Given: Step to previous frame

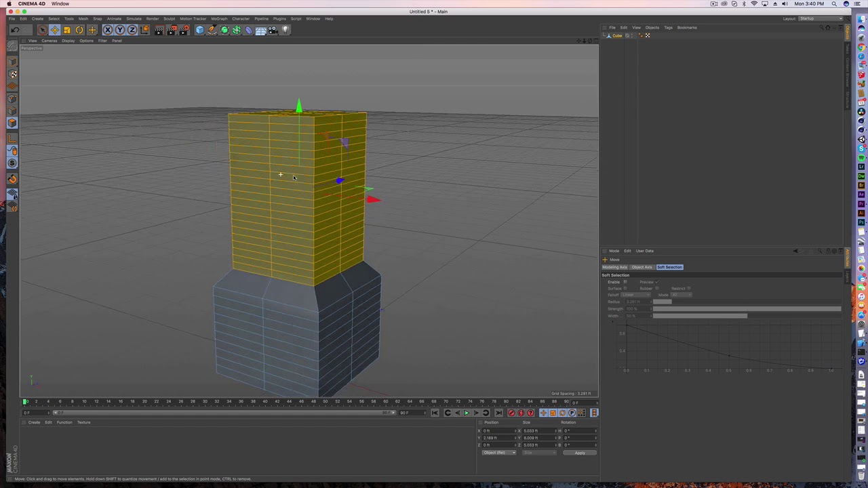Looking at the screenshot, I should pos(457,413).
